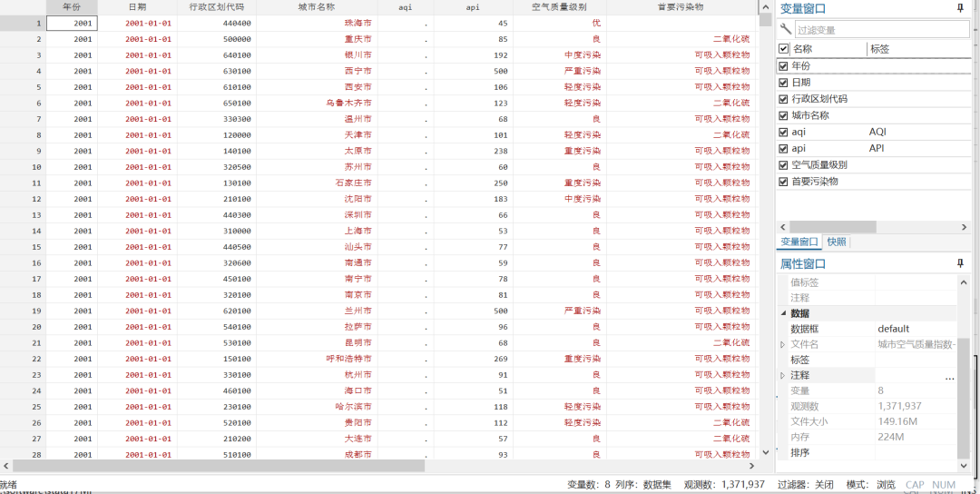Uncheck the 日期 variable checkbox
This screenshot has width=980, height=494.
783,83
